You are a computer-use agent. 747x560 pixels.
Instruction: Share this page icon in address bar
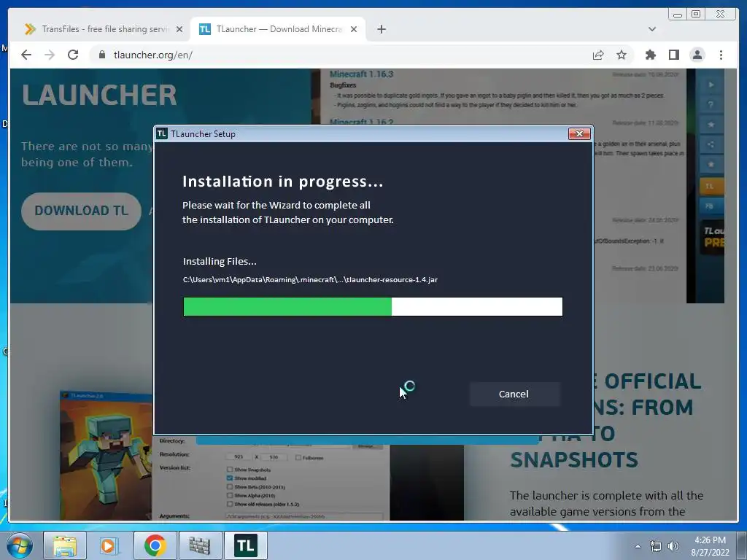click(x=598, y=55)
